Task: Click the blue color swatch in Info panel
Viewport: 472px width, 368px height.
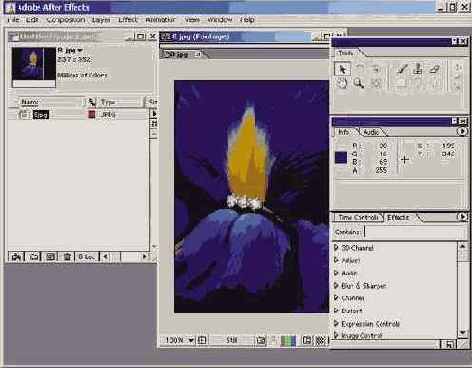Action: coord(341,157)
